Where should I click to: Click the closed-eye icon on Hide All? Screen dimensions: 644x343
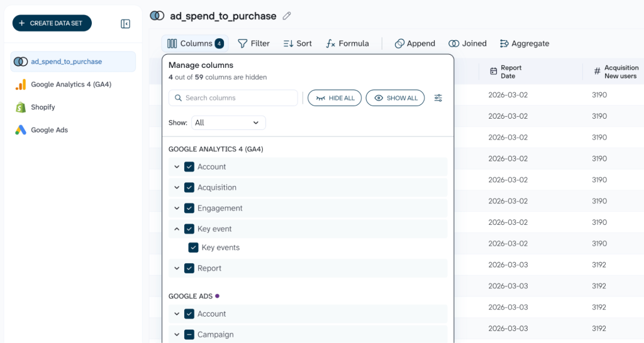click(321, 98)
